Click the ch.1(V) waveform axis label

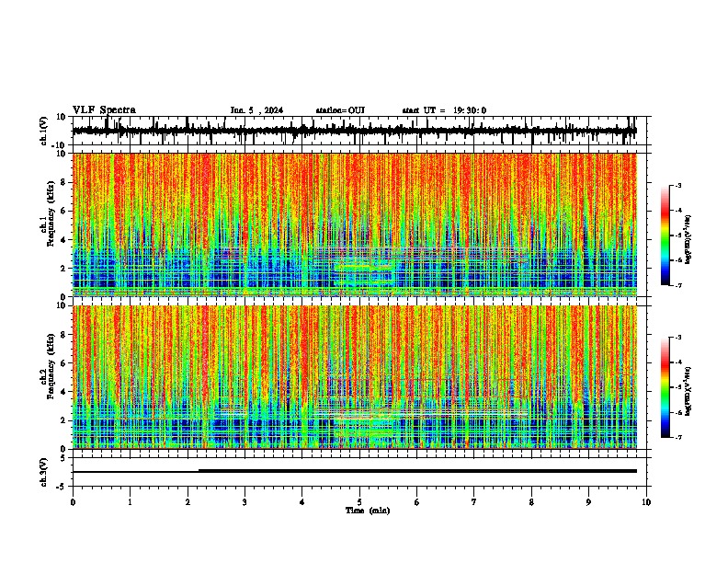coord(44,131)
